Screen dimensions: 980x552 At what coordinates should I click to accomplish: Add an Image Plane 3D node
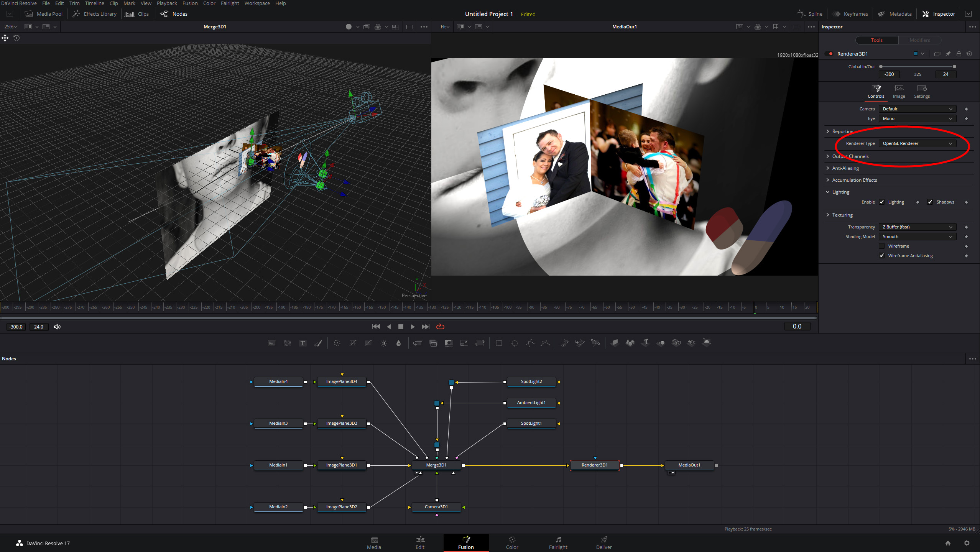click(x=614, y=343)
